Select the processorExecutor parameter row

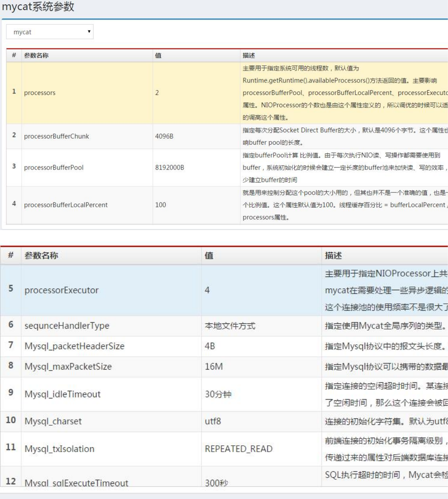[224, 290]
